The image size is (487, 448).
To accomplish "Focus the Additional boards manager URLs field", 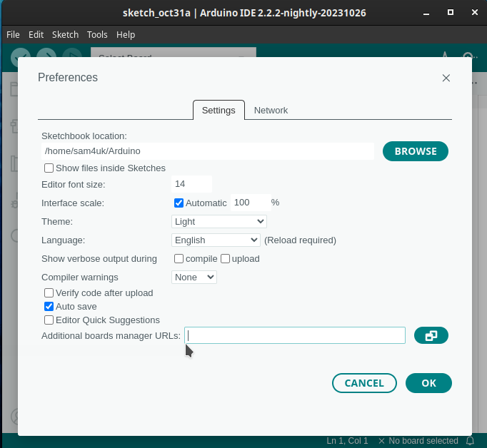I will tap(295, 335).
